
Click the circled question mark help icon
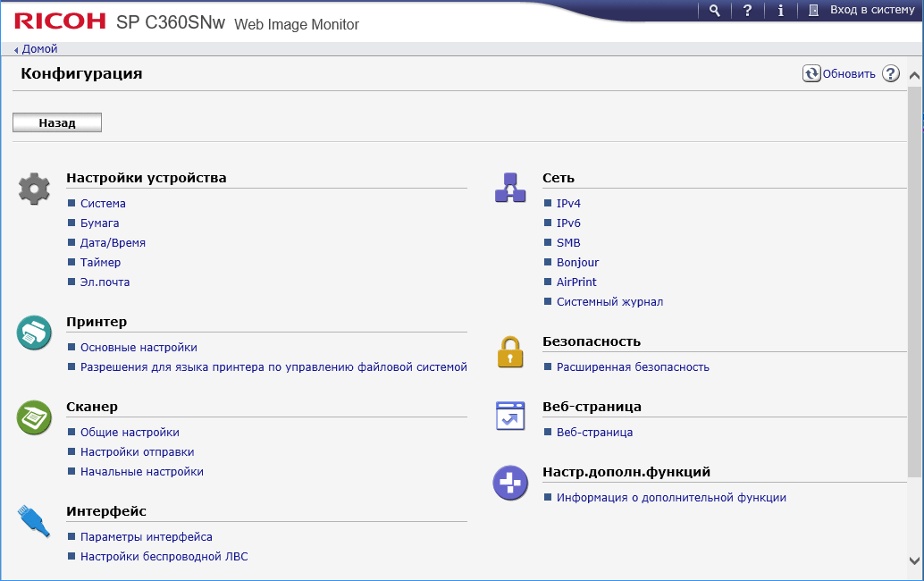click(x=890, y=74)
